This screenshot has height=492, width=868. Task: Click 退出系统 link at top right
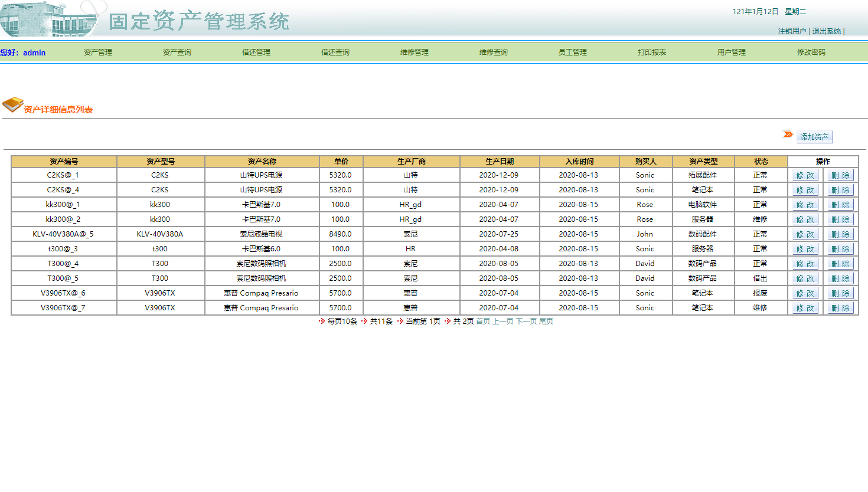[826, 31]
